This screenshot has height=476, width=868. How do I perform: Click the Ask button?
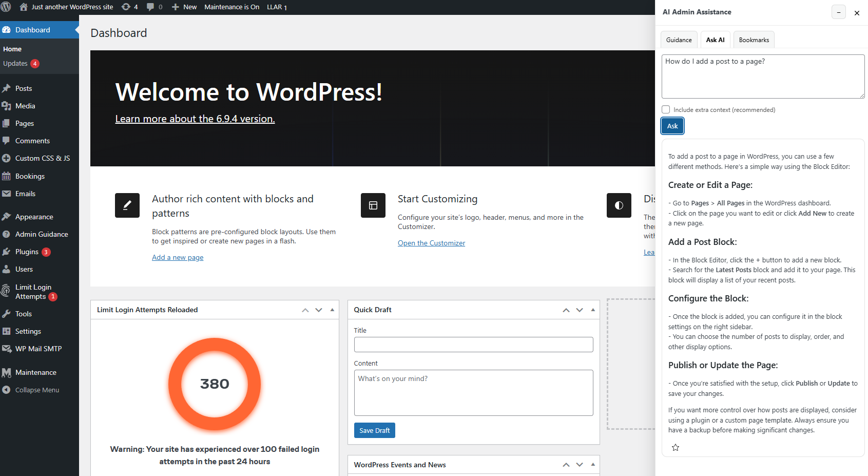(x=672, y=126)
